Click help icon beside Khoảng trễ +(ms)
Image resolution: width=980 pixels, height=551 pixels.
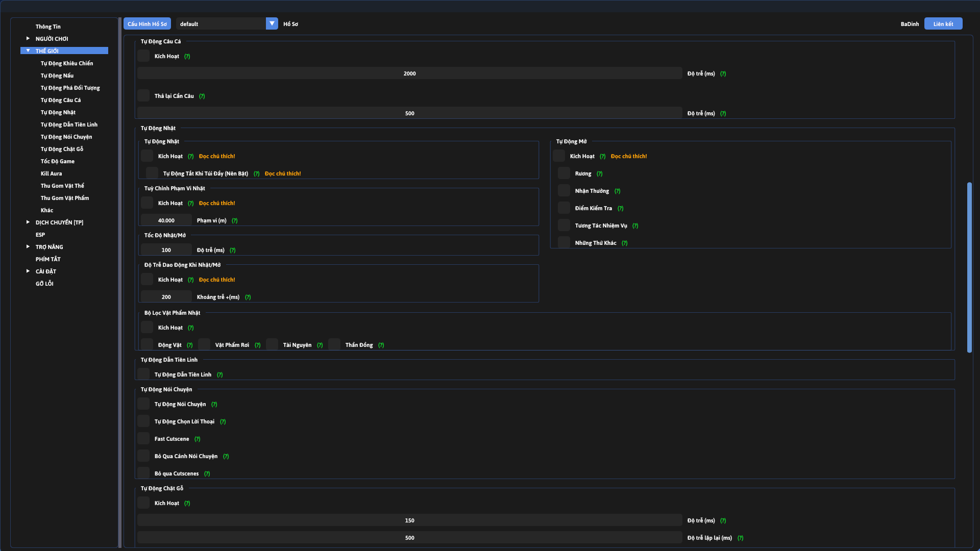pyautogui.click(x=248, y=297)
